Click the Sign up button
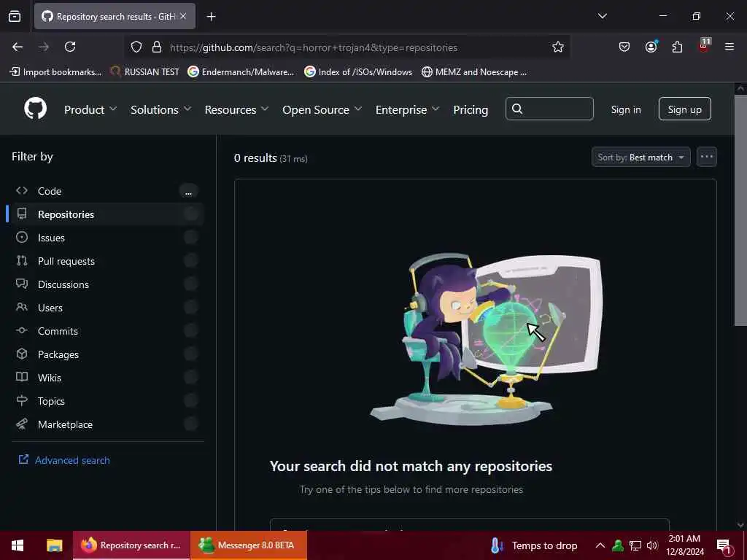Screen dimensions: 747x560 [684, 109]
